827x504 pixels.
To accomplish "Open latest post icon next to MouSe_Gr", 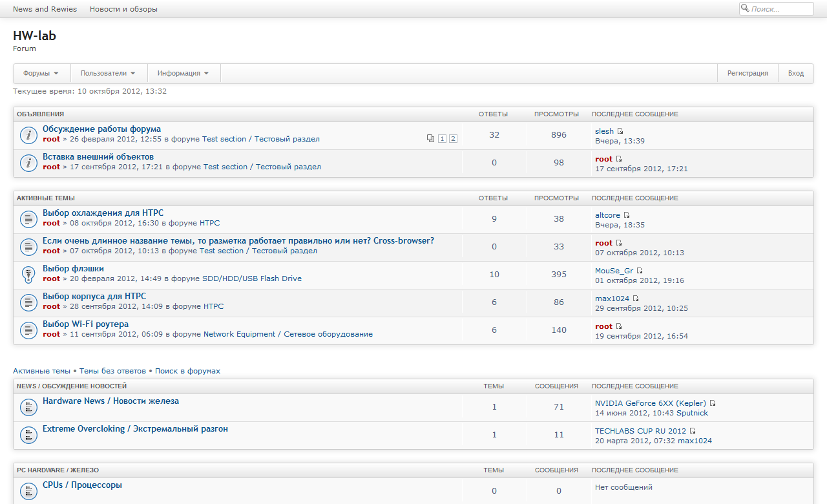I will 640,271.
